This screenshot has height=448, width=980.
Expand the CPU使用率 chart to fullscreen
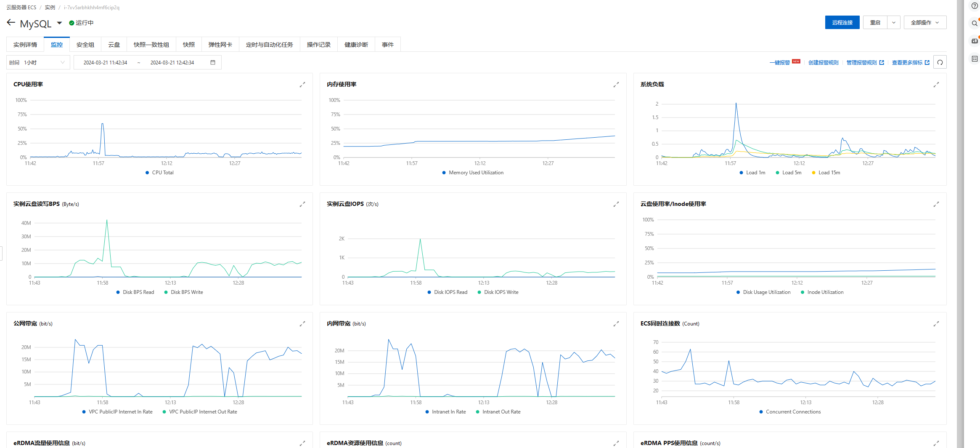(302, 85)
